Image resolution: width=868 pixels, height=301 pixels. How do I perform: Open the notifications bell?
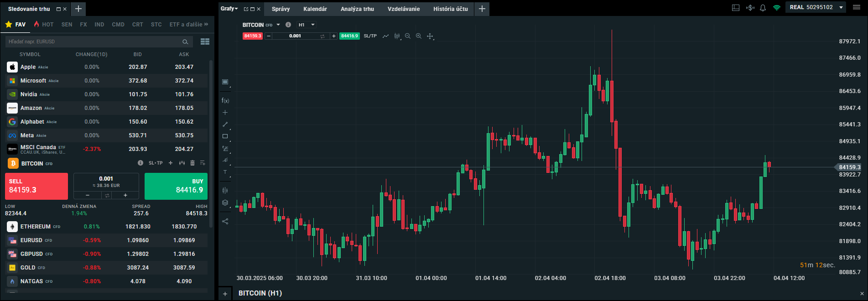pos(763,8)
